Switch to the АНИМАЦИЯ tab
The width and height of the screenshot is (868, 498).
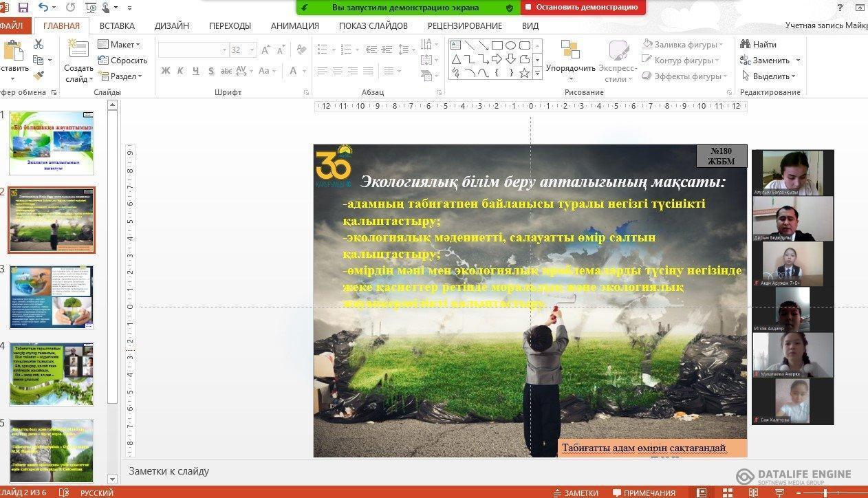point(294,25)
